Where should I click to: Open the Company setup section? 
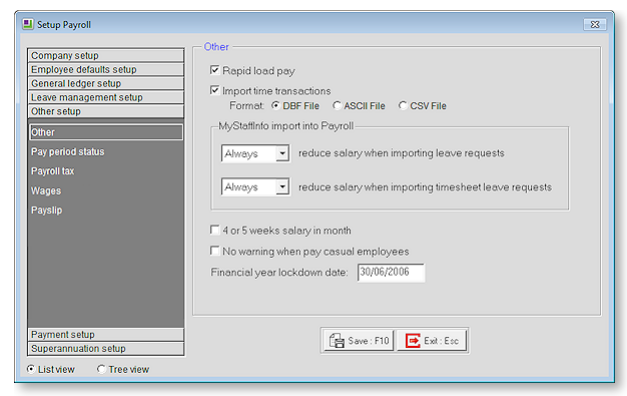coord(106,55)
